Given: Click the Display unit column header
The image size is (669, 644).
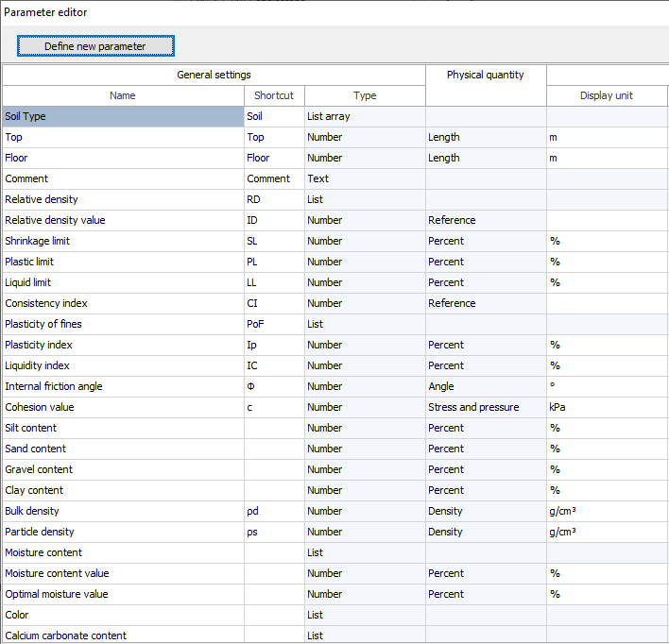Looking at the screenshot, I should 607,95.
